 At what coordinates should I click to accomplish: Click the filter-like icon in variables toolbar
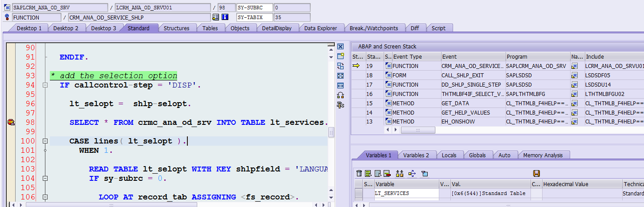(425, 173)
